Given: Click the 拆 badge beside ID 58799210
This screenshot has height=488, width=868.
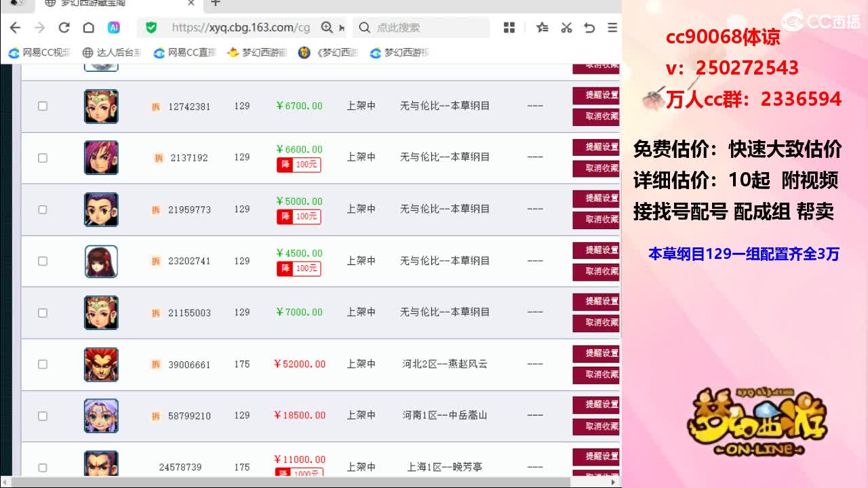Looking at the screenshot, I should (x=156, y=416).
